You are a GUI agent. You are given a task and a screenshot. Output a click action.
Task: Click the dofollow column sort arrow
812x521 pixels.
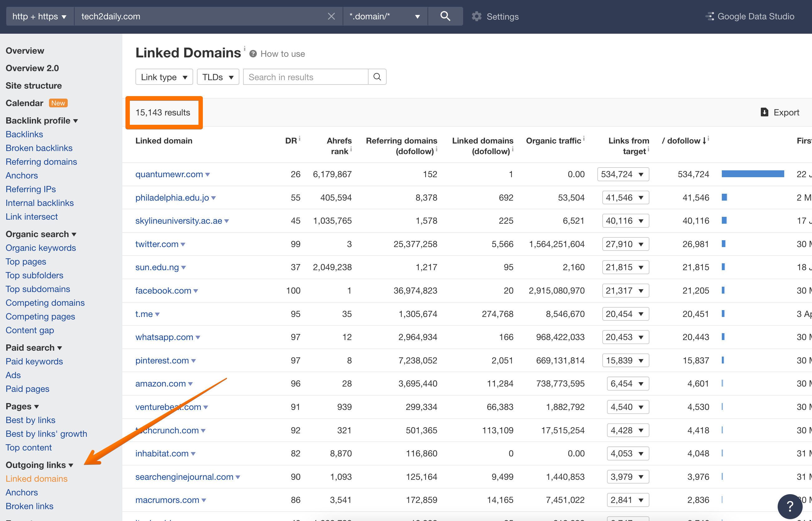tap(704, 140)
